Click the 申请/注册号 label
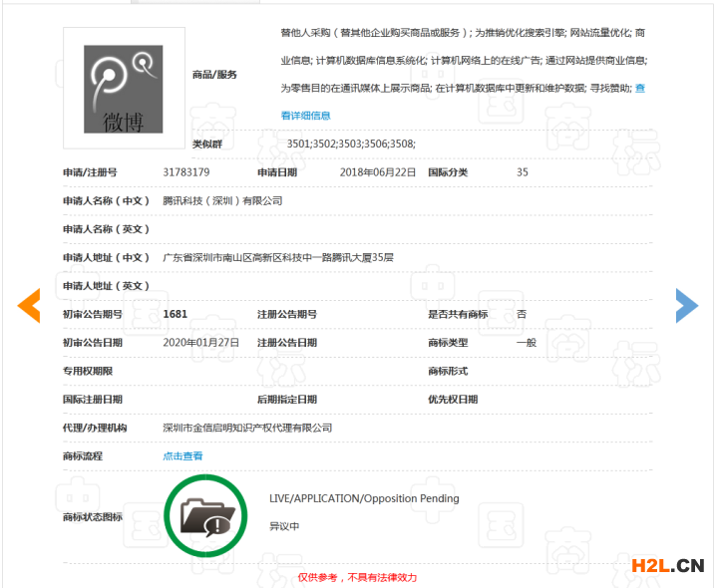Image resolution: width=718 pixels, height=588 pixels. [90, 172]
